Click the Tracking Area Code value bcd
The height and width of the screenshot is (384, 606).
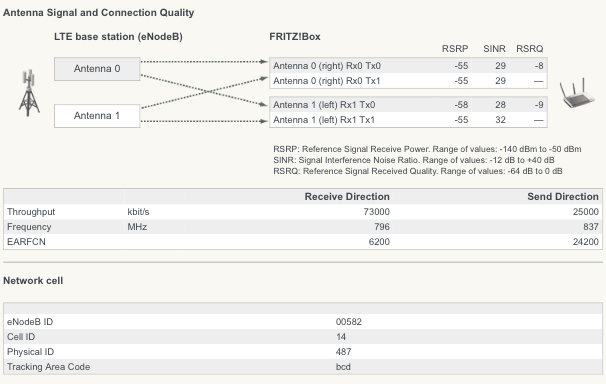click(x=343, y=367)
